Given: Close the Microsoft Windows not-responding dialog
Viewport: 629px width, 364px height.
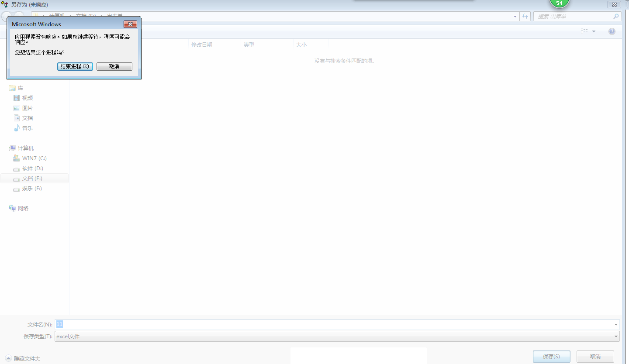Looking at the screenshot, I should click(130, 24).
